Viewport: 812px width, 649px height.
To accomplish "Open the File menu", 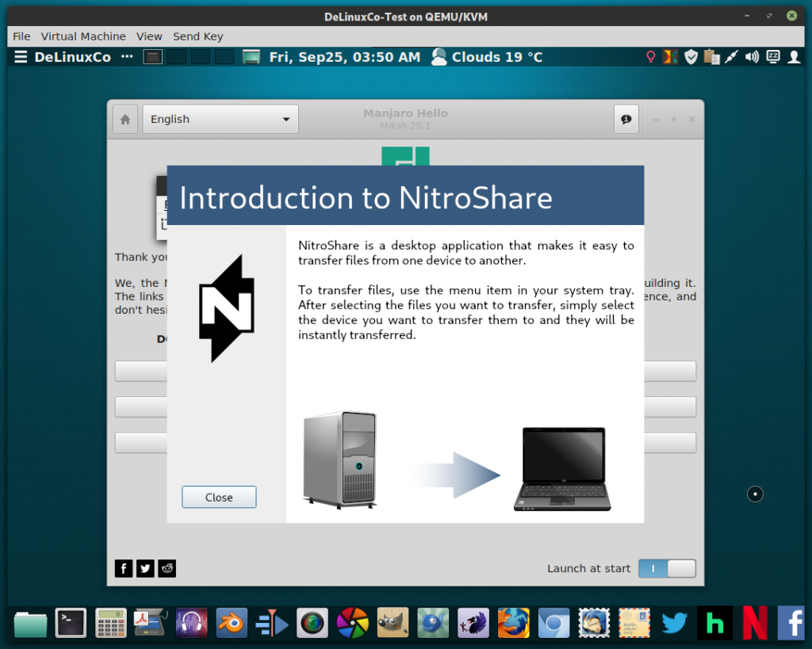I will tap(21, 36).
